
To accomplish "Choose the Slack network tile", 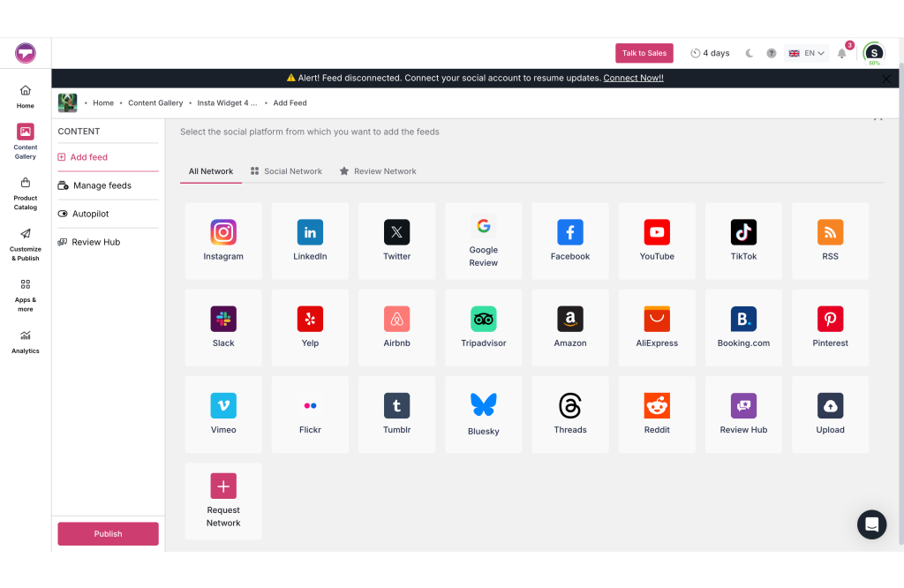I will pos(223,328).
